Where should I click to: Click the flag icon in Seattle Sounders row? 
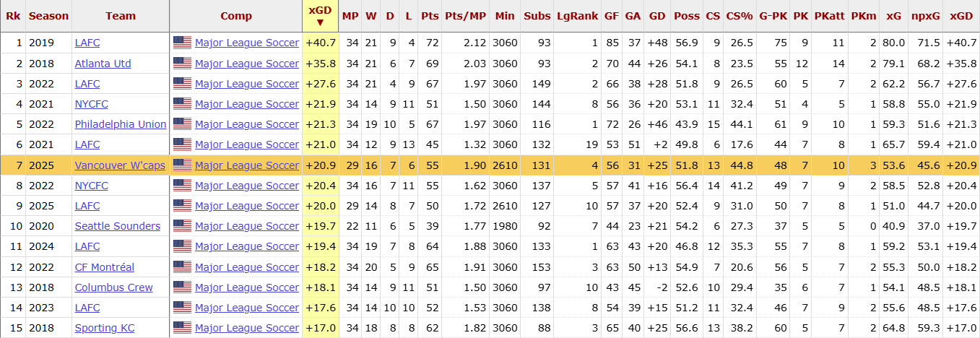coord(182,226)
